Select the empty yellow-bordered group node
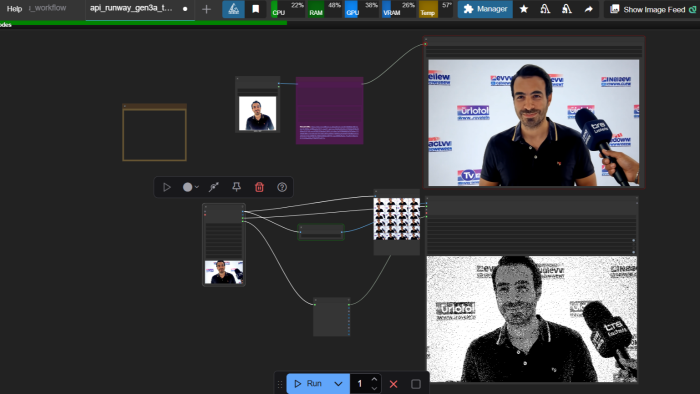Screen dimensions: 700x394 point(154,133)
